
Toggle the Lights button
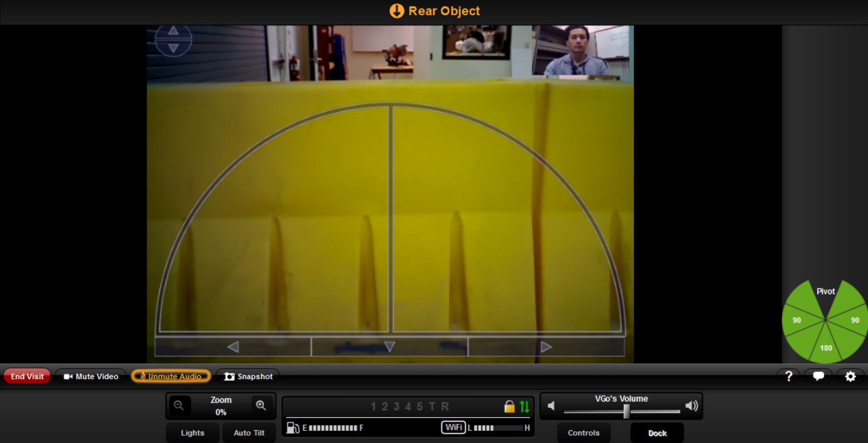tap(192, 433)
